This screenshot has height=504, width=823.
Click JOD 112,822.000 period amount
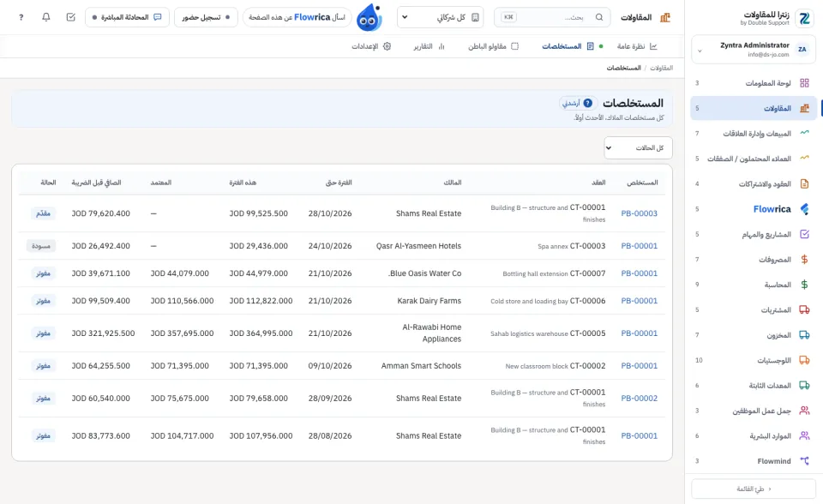tap(261, 301)
